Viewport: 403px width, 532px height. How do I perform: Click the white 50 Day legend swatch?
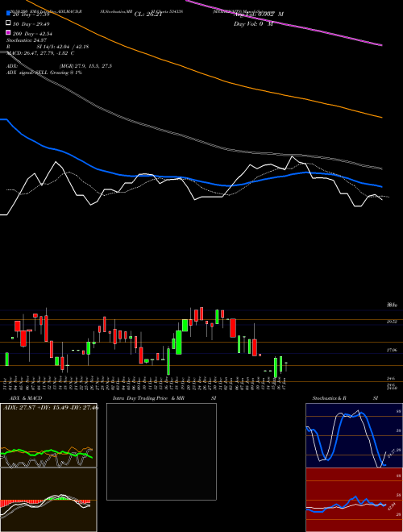(x=8, y=23)
